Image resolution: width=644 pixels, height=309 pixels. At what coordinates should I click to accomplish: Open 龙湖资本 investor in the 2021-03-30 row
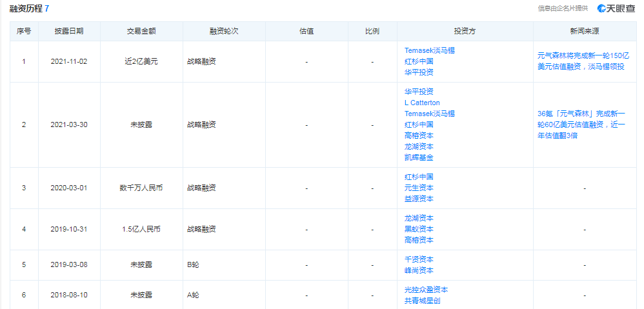419,146
